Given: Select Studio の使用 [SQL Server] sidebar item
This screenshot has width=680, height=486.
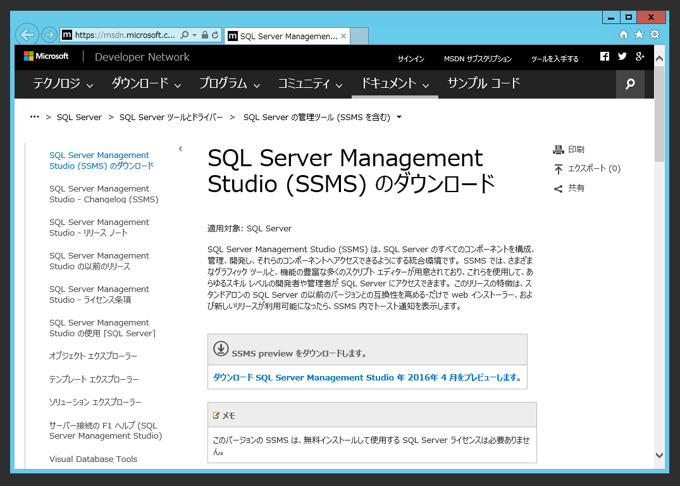Looking at the screenshot, I should (102, 328).
